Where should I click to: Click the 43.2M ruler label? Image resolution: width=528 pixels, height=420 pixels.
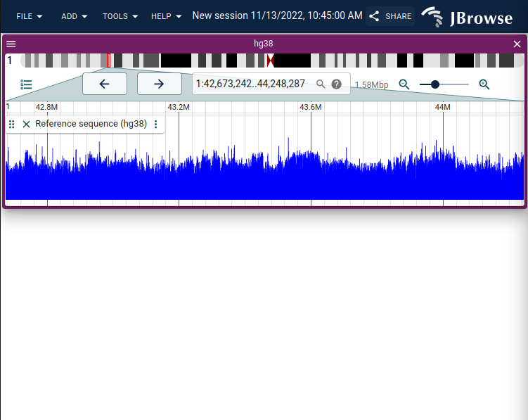(179, 107)
